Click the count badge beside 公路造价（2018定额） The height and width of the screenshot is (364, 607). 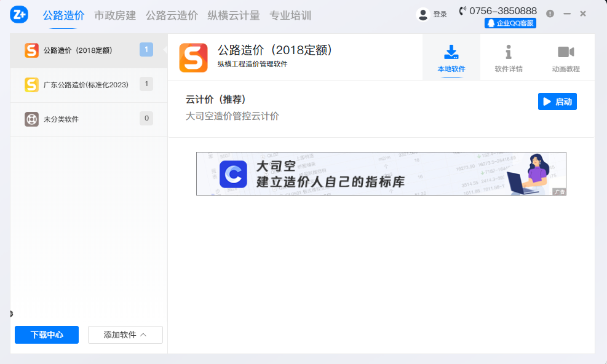(x=146, y=50)
